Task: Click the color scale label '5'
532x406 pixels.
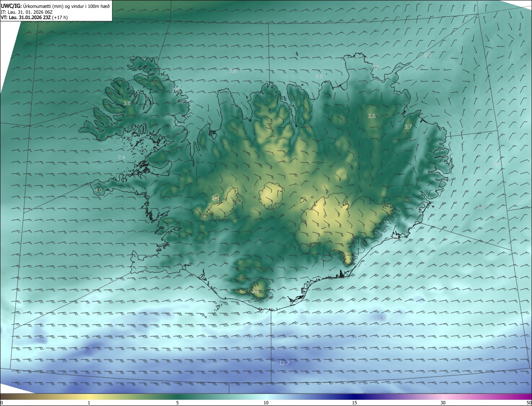Action: pyautogui.click(x=177, y=403)
